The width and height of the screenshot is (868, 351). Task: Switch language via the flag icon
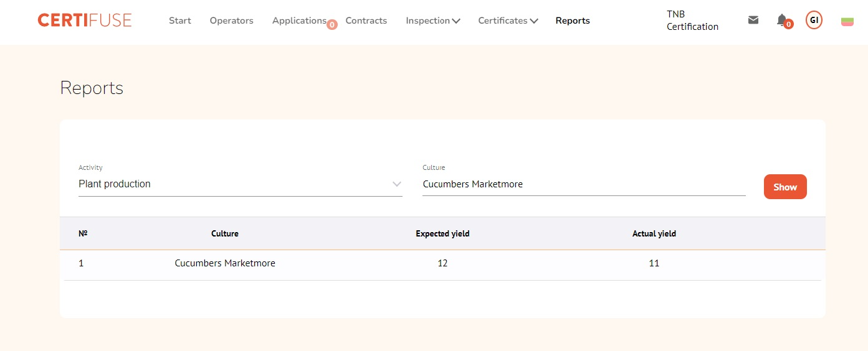pyautogui.click(x=847, y=22)
